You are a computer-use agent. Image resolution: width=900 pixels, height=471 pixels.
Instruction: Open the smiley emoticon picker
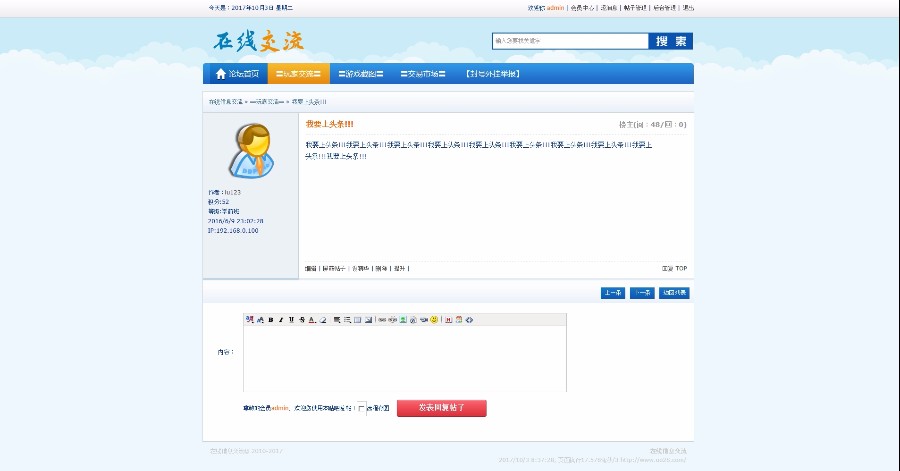[434, 320]
